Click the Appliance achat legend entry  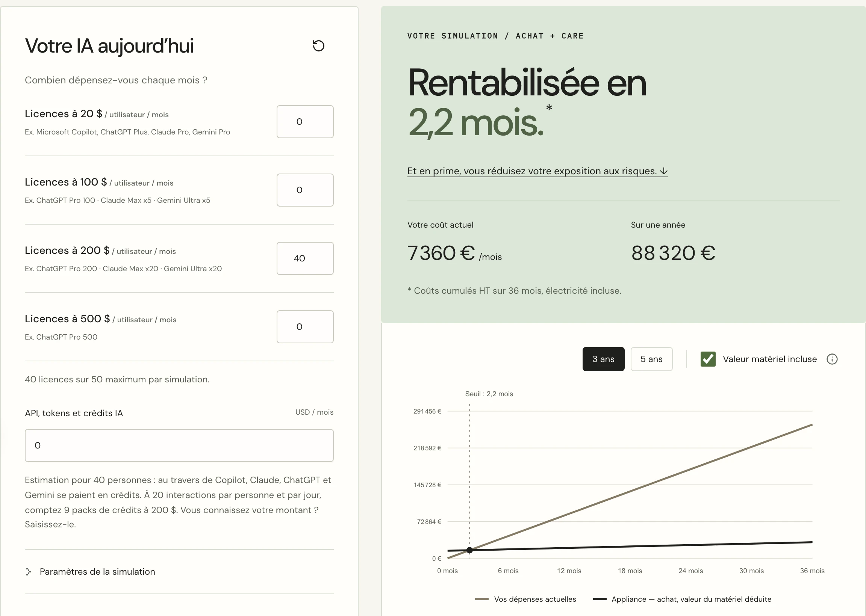pos(682,599)
